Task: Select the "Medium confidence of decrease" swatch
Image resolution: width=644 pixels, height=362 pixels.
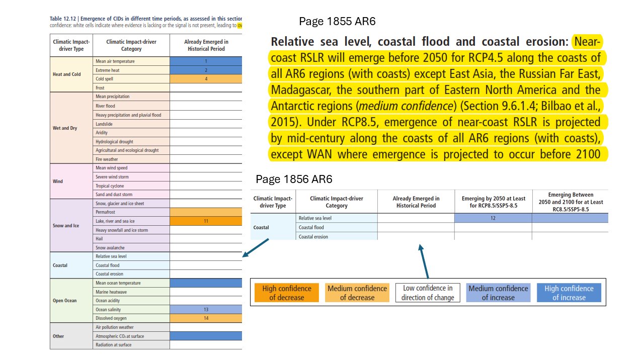Action: coord(357,293)
